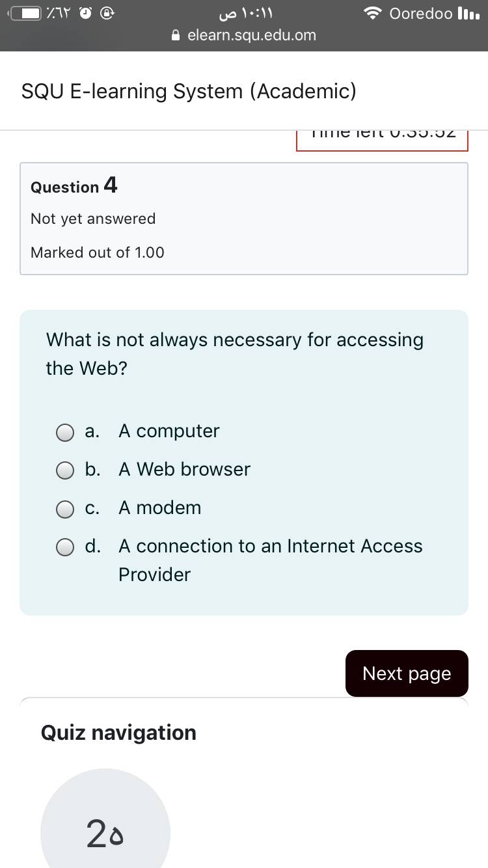This screenshot has height=868, width=488.
Task: Tap the Quiz navigation heading
Action: pyautogui.click(x=118, y=733)
